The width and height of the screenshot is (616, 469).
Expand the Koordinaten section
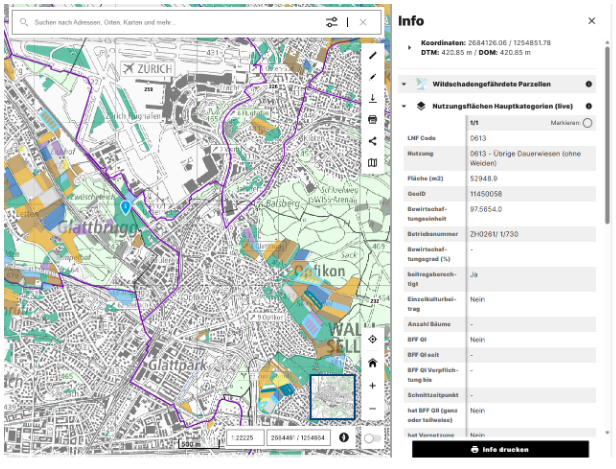pyautogui.click(x=409, y=48)
